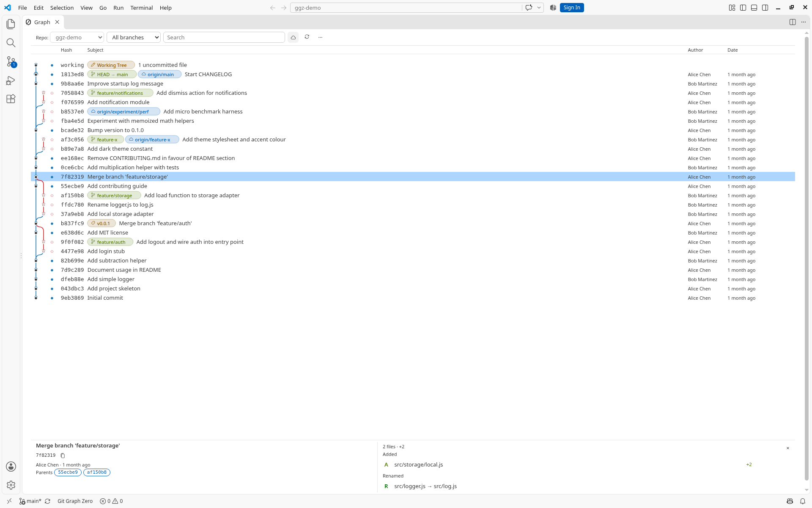
Task: Open the graph more actions ellipsis
Action: (x=321, y=37)
